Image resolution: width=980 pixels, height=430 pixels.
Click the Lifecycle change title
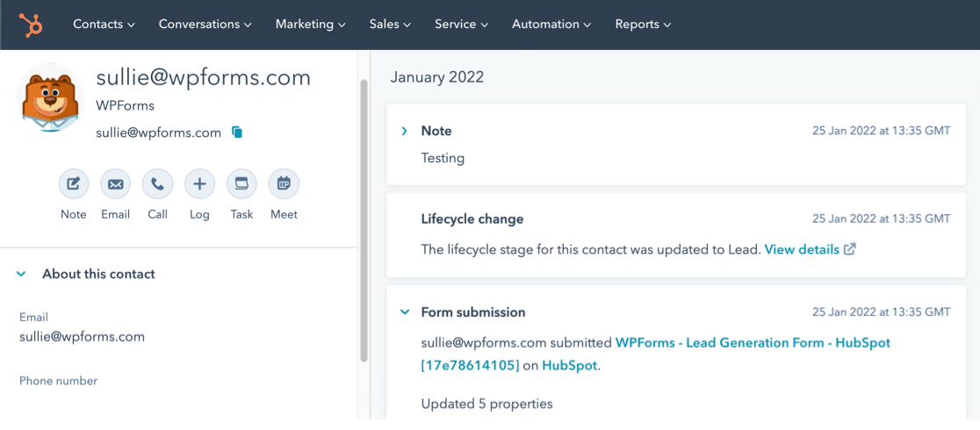tap(472, 219)
